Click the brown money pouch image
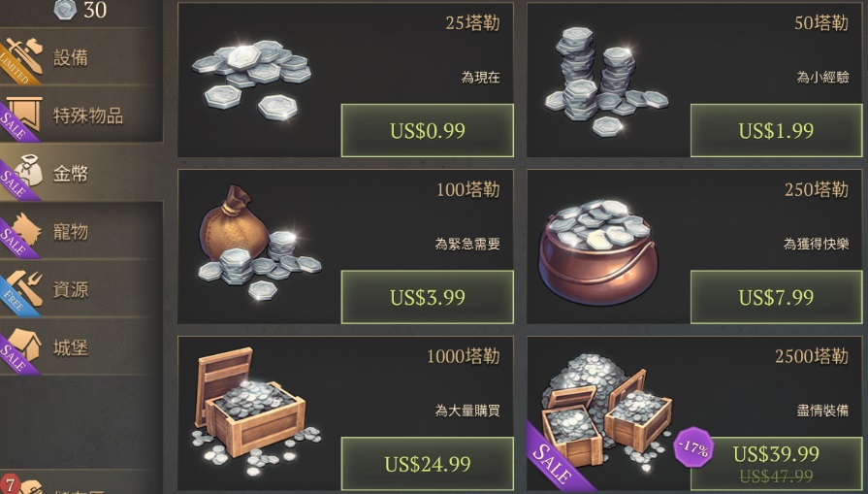This screenshot has width=868, height=494. 259,243
